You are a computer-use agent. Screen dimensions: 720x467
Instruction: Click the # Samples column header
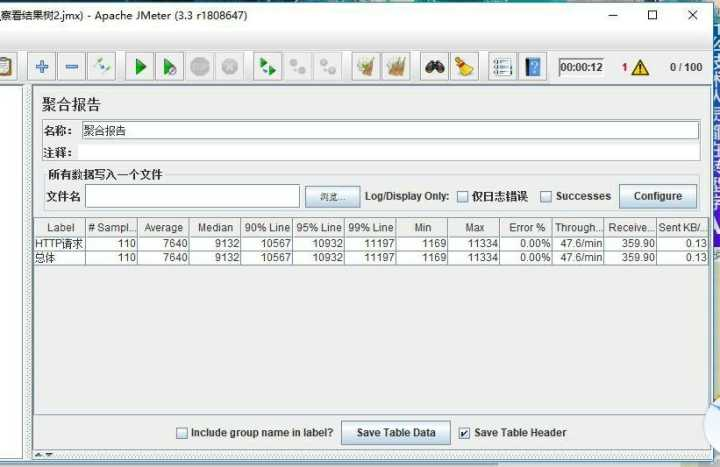pyautogui.click(x=112, y=227)
